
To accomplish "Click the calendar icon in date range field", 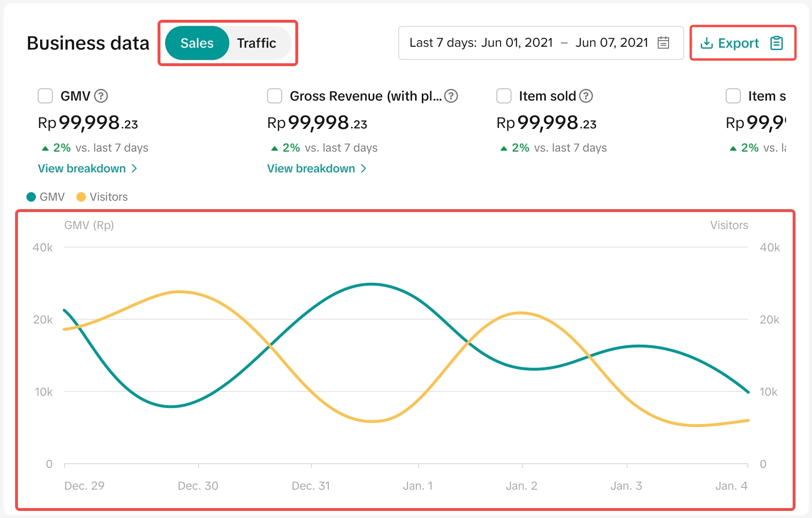I will point(663,42).
